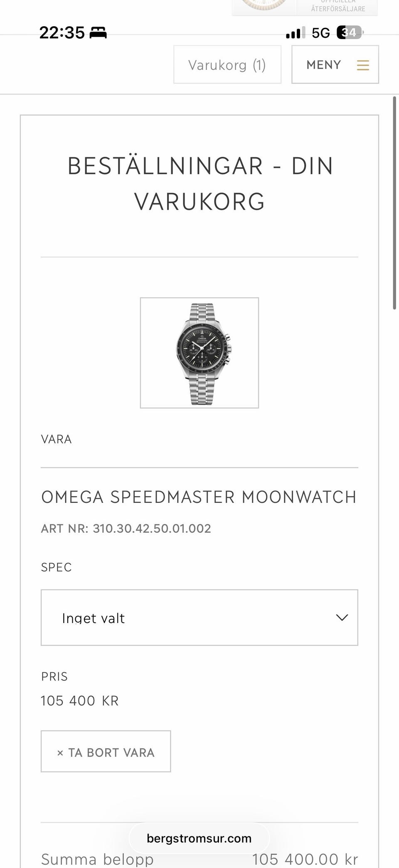Click the × icon beside TA BORT VARA
Viewport: 399px width, 868px height.
(60, 753)
